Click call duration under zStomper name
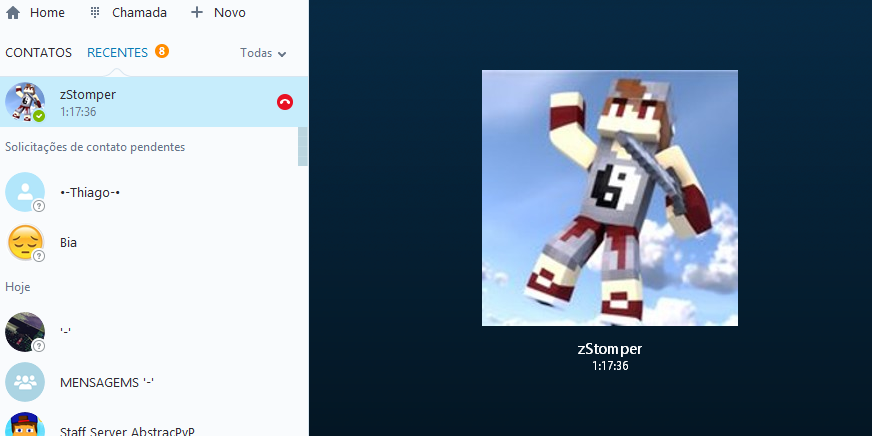Viewport: 872px width, 436px height. pos(610,366)
